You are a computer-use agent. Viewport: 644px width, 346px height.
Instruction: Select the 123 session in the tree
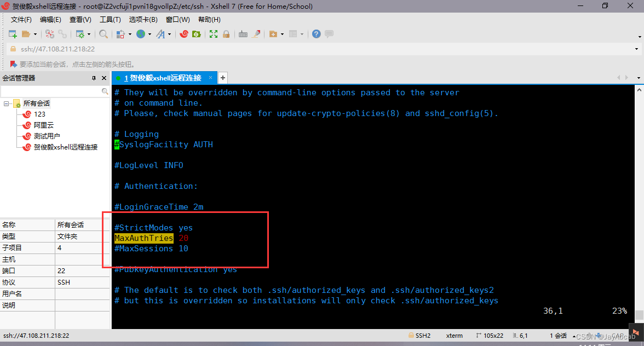[39, 114]
